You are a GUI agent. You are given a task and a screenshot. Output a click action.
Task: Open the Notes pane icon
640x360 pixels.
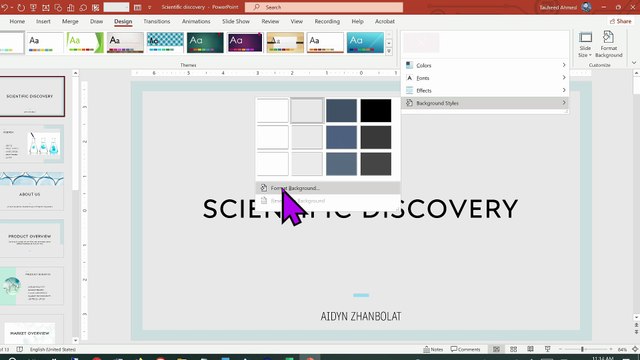427,349
